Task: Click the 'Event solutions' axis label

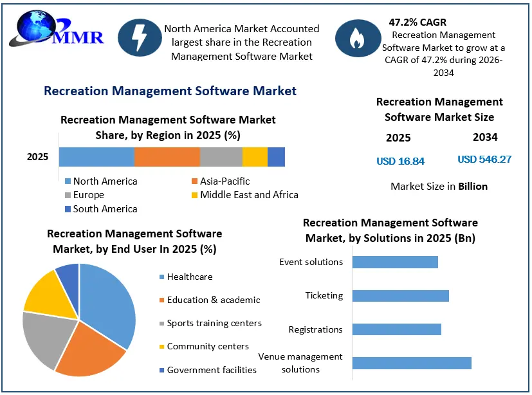Action: 311,262
